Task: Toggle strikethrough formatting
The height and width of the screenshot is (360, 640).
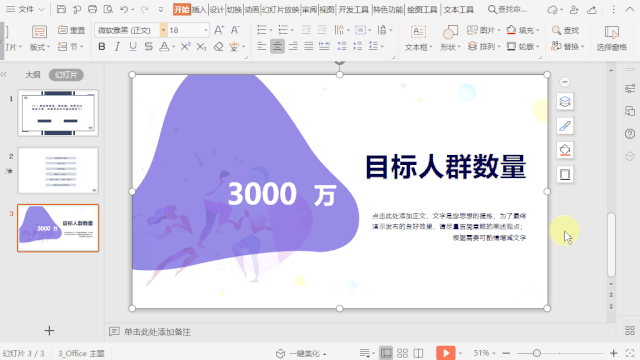Action: [x=149, y=47]
